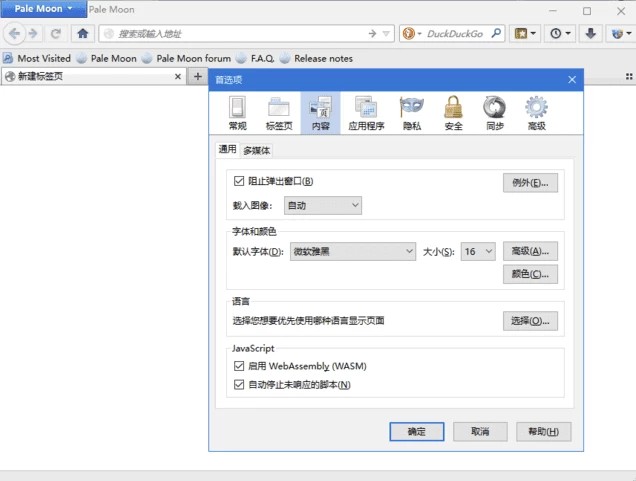
Task: Open the 常规 (General) preferences pane
Action: [237, 113]
